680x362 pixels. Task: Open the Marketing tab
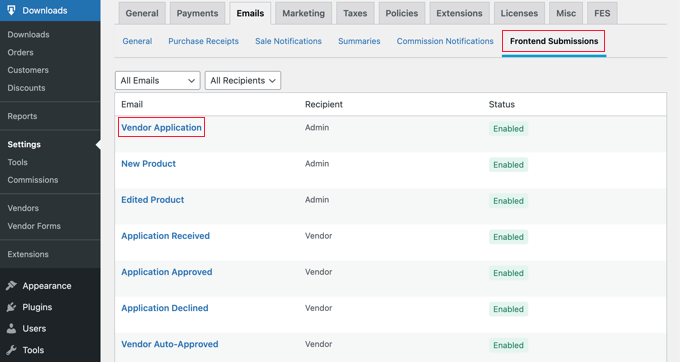coord(304,13)
